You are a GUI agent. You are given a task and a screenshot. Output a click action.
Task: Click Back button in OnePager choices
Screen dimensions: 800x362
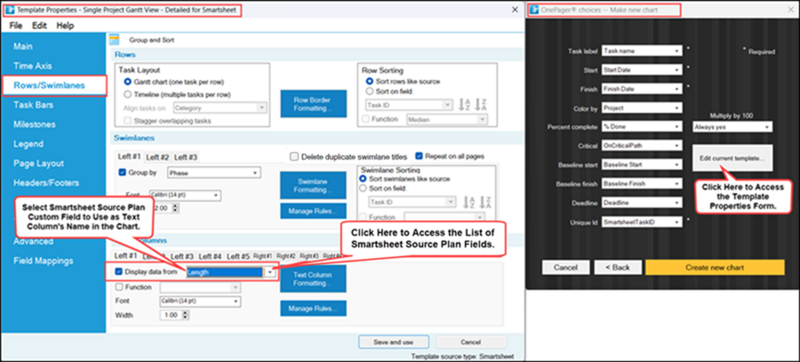coord(618,267)
